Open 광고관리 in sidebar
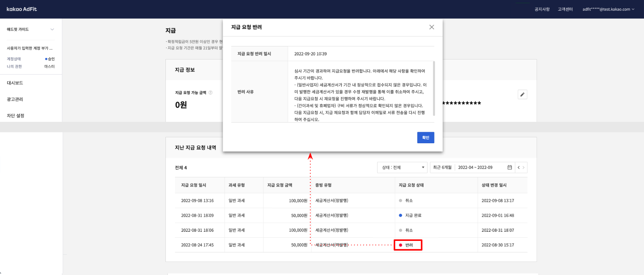The height and width of the screenshot is (275, 644). [15, 99]
